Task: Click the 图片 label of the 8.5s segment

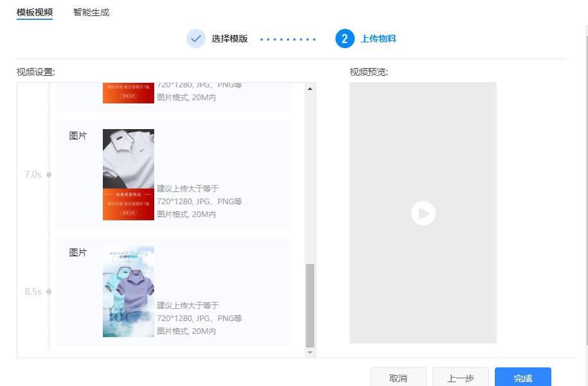Action: [x=78, y=252]
